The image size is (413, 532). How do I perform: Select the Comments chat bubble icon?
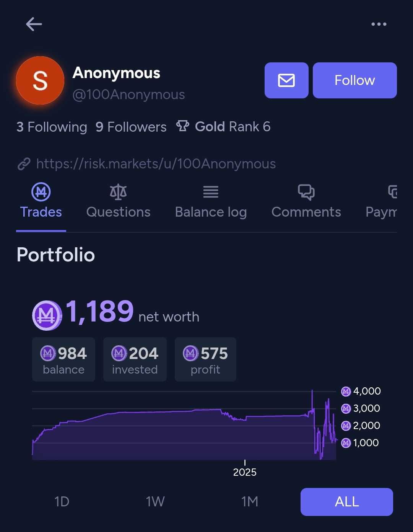point(306,192)
